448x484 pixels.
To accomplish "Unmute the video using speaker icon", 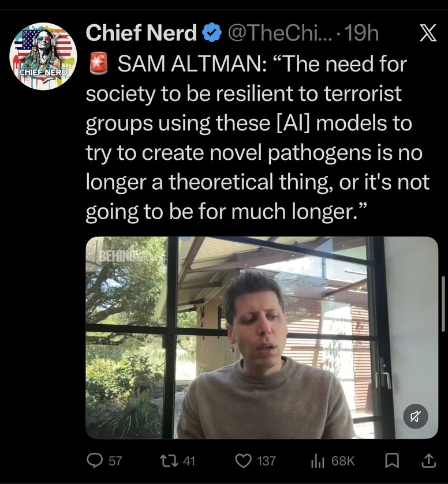I will coord(415,415).
